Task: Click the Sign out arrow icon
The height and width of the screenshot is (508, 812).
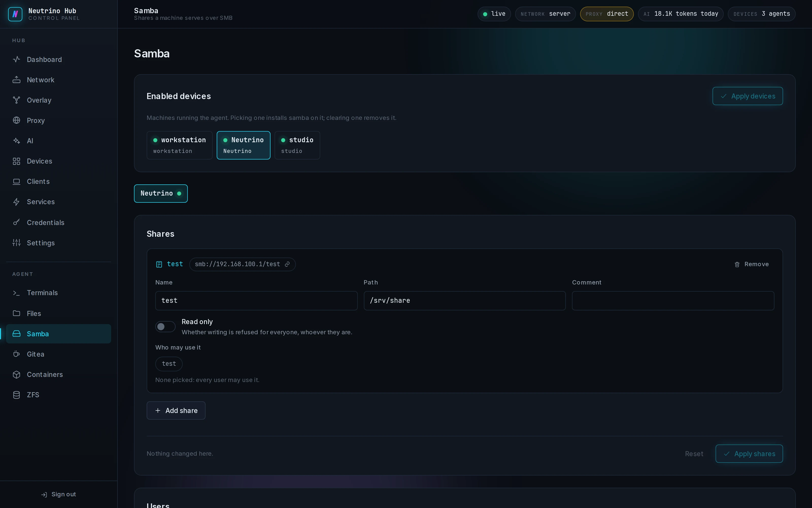Action: pyautogui.click(x=44, y=495)
